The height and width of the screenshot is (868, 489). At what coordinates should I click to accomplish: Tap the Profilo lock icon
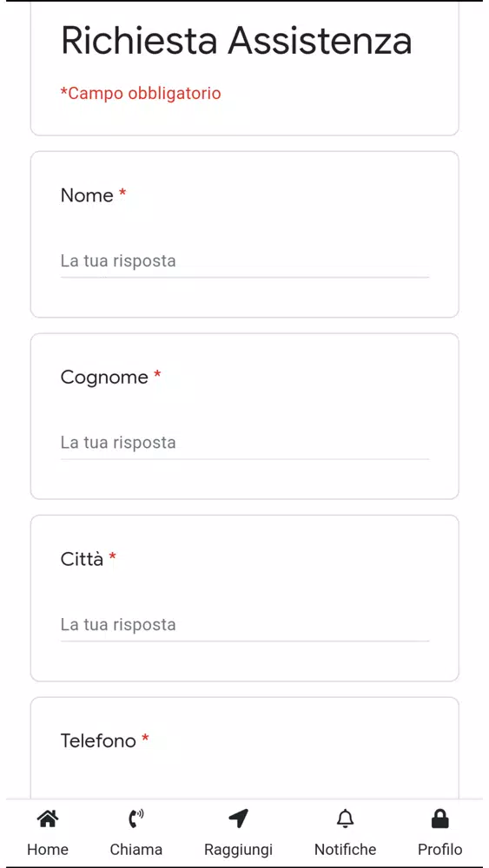tap(439, 818)
